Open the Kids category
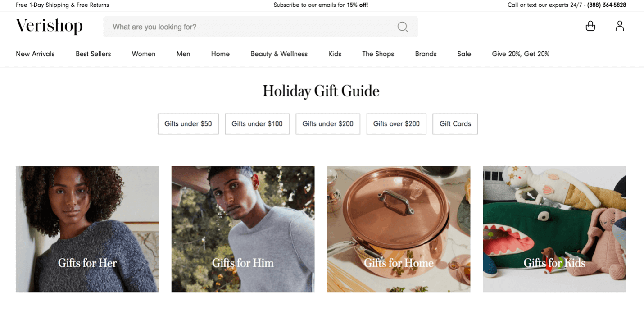 coord(335,54)
